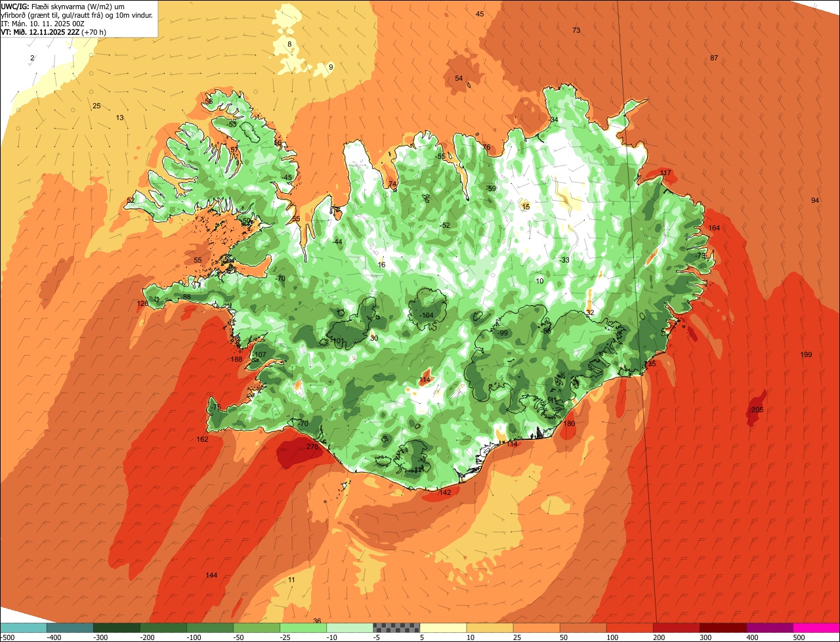Click the red-orange 100 legend swatch
The image size is (840, 642).
(629, 628)
